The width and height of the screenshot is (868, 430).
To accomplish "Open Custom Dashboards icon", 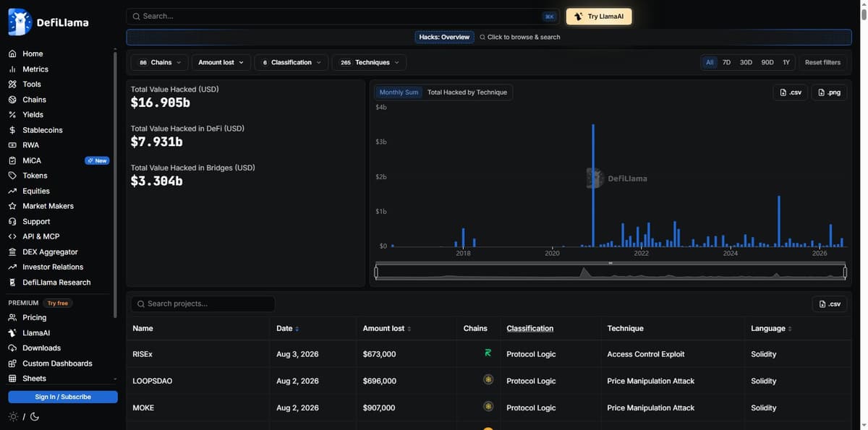I will [x=12, y=364].
